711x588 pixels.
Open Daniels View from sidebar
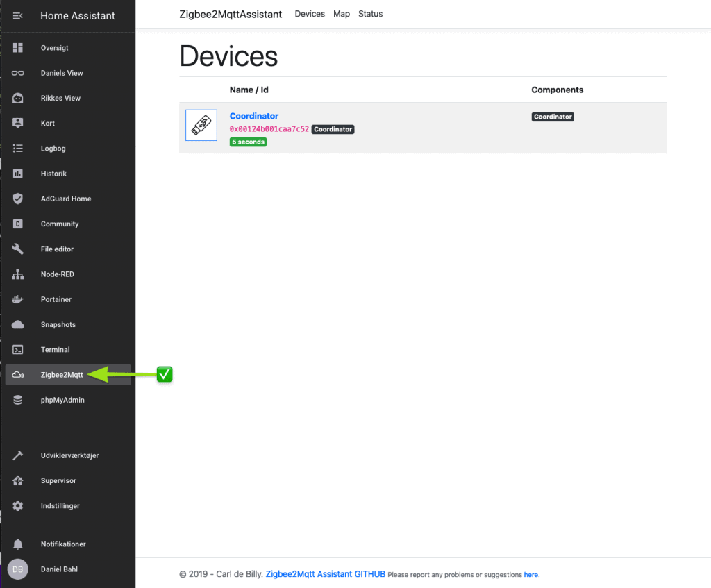[x=62, y=73]
